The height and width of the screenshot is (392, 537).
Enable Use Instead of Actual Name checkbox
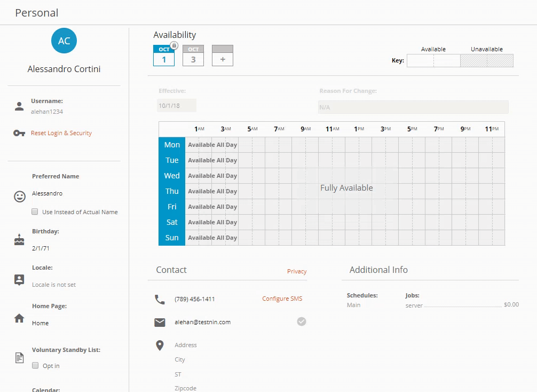[35, 211]
